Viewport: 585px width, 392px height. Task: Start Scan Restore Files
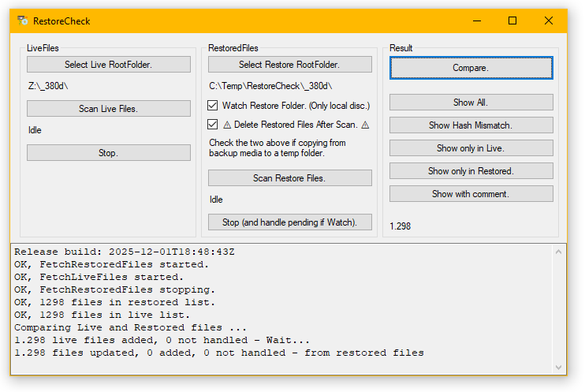(290, 177)
